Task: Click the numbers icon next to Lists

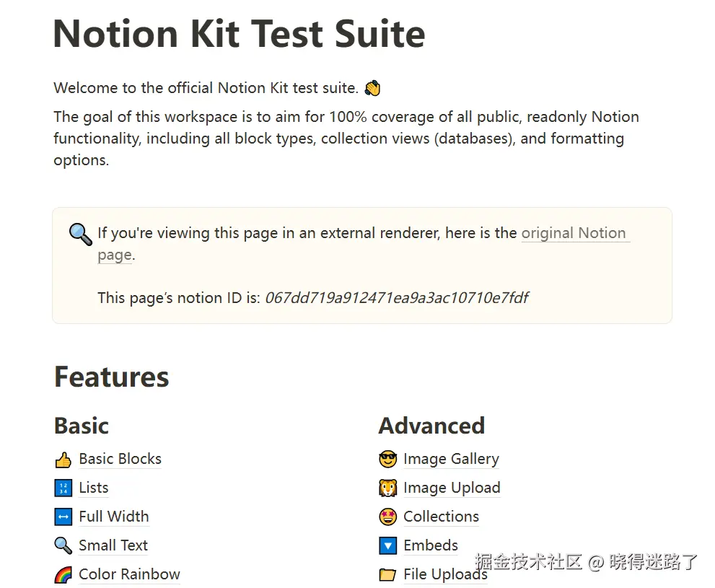Action: tap(63, 488)
